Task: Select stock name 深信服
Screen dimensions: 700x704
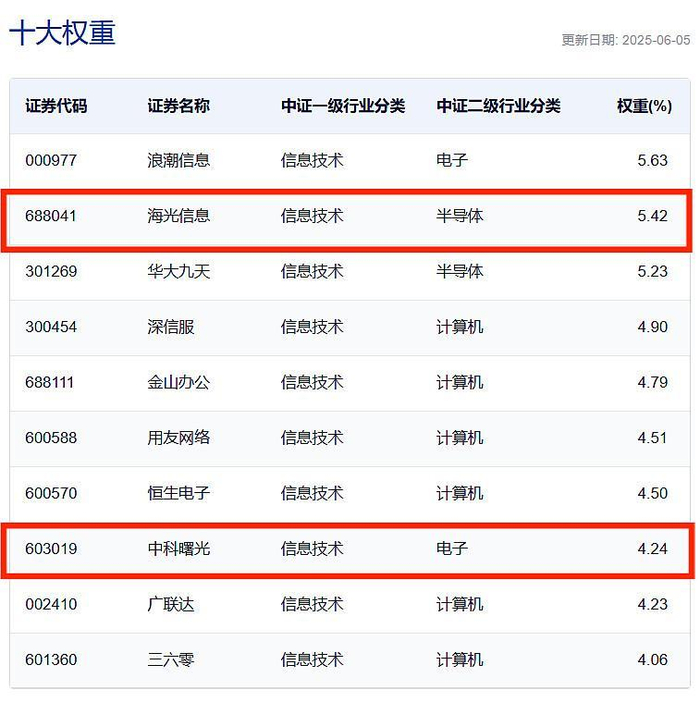Action: click(x=171, y=327)
